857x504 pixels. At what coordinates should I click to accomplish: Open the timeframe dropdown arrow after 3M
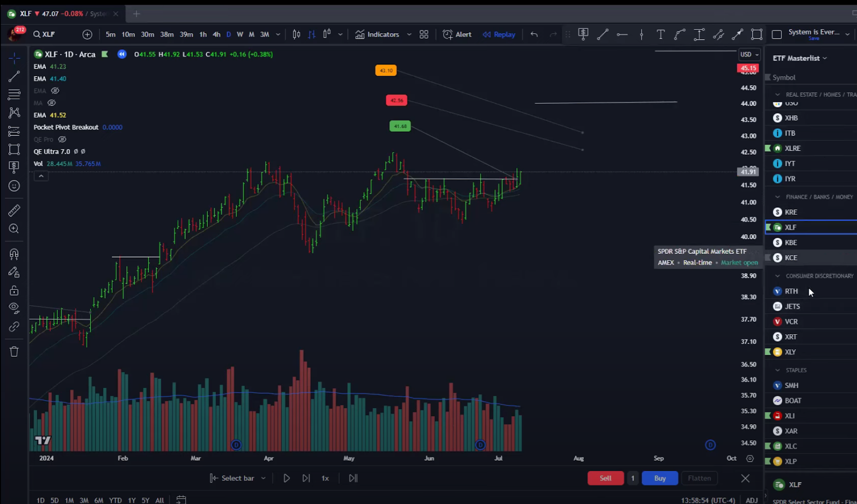point(278,34)
